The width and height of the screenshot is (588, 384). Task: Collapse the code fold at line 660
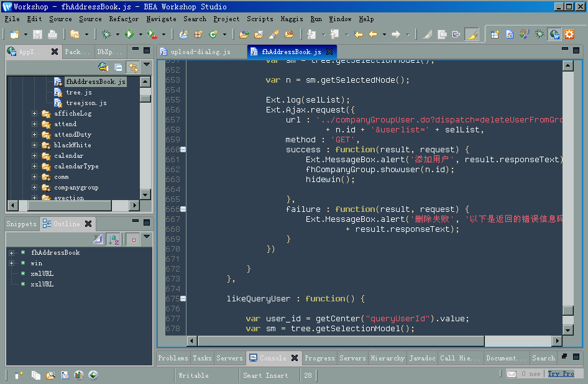[183, 150]
